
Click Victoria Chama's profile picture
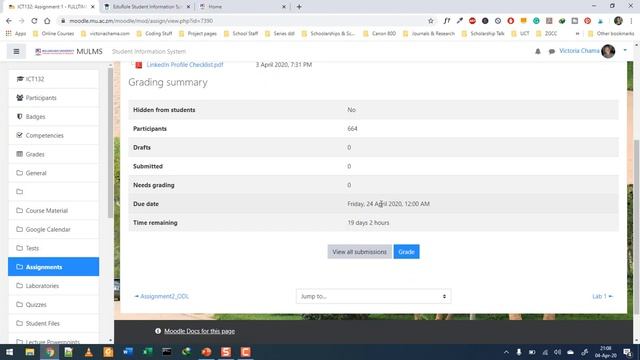pyautogui.click(x=608, y=51)
